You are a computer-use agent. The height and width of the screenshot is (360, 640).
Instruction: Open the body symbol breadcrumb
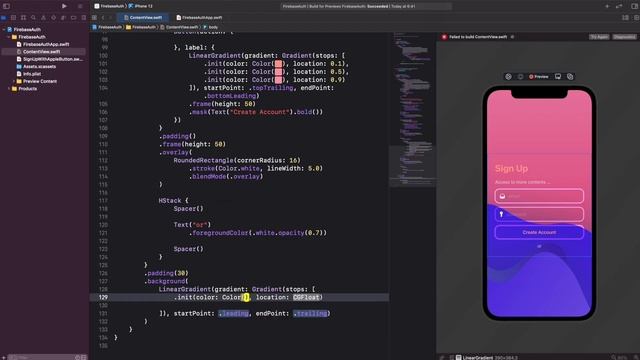[x=211, y=27]
